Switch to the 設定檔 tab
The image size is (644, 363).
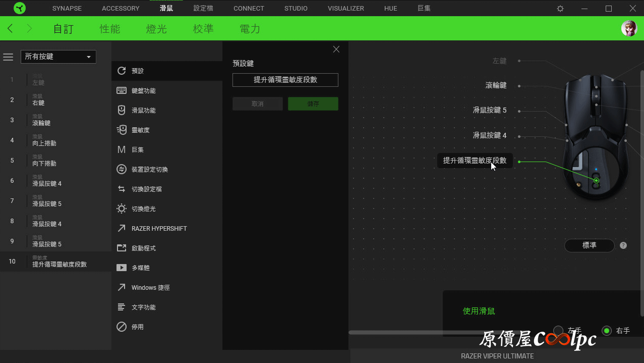click(203, 9)
